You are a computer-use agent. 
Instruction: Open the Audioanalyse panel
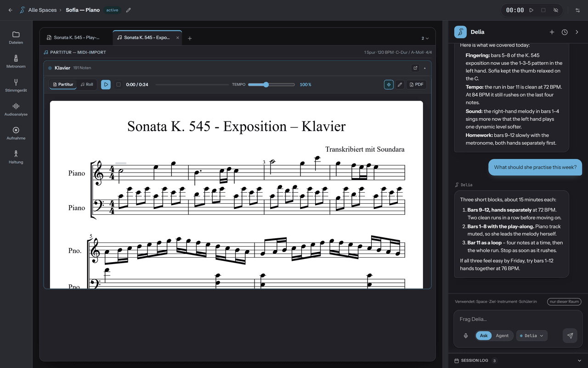pos(16,109)
